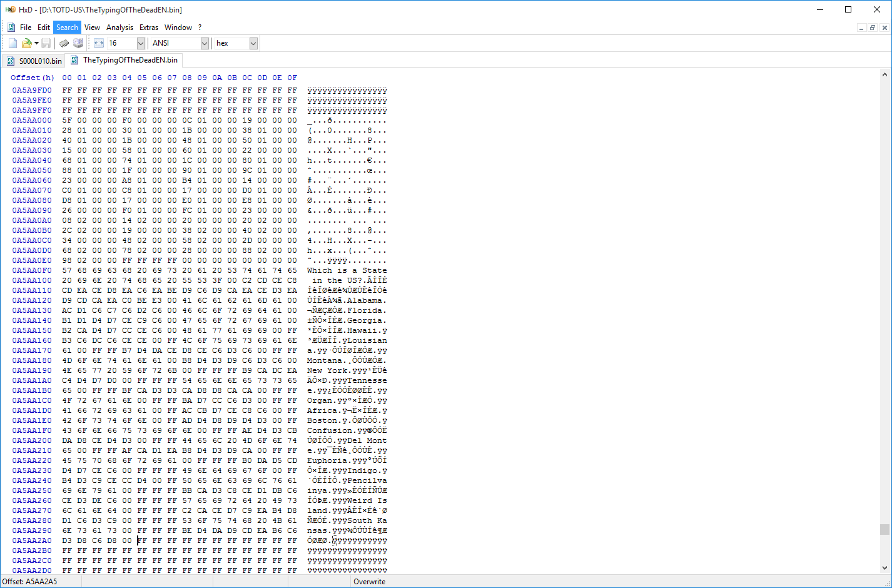Click offset row 0A5AA0F0
Image resolution: width=892 pixels, height=588 pixels.
click(x=32, y=270)
